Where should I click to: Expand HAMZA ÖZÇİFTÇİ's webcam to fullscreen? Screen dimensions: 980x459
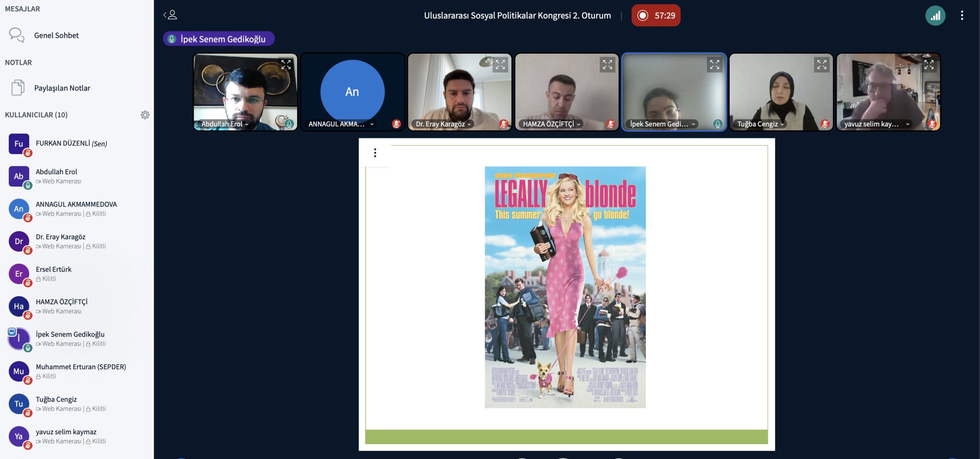pyautogui.click(x=608, y=64)
